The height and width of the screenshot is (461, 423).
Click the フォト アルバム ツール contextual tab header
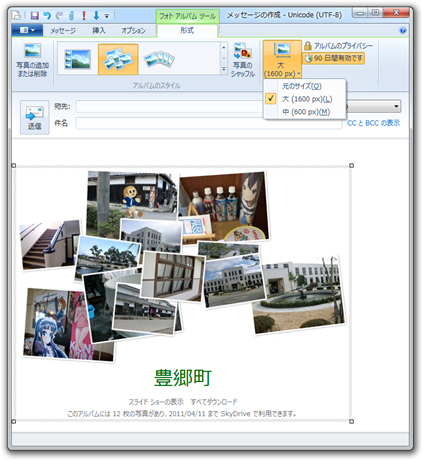coord(187,16)
